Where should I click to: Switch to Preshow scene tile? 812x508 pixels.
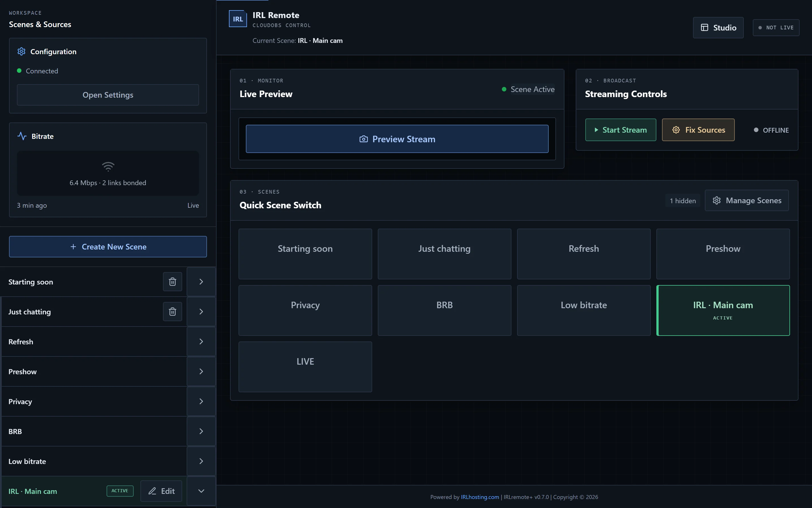coord(723,254)
